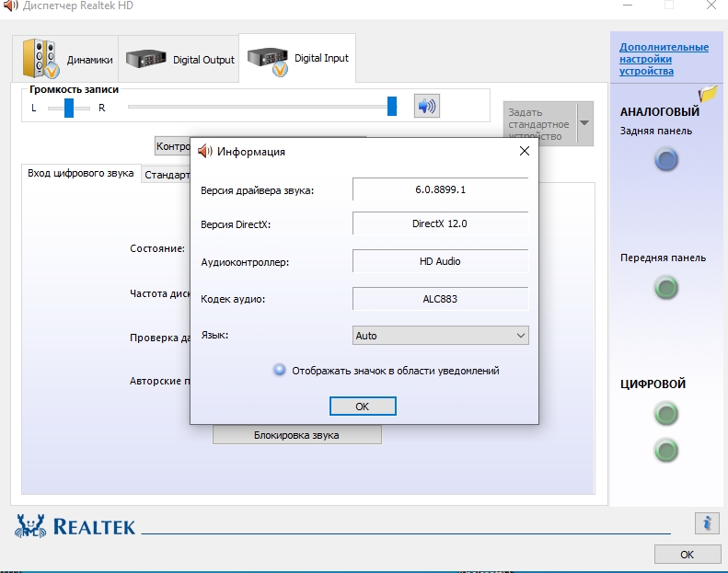Screen dimensions: 728x573
Task: Switch to the Стандарт sub-tab
Action: pos(167,175)
